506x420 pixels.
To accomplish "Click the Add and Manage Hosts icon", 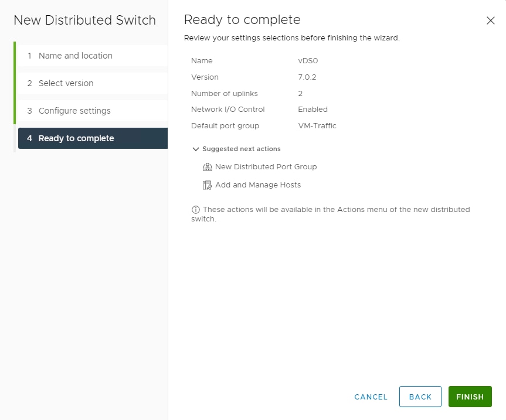I will click(207, 185).
